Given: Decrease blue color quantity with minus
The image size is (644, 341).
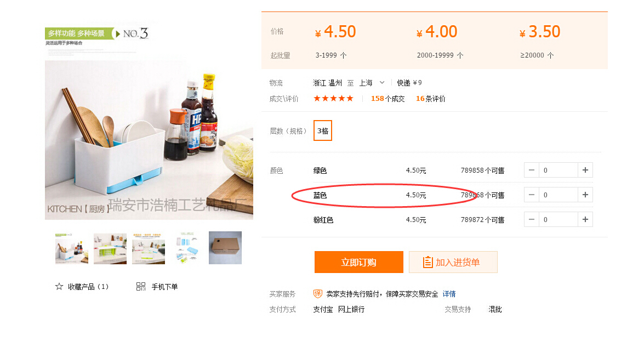Looking at the screenshot, I should point(532,195).
